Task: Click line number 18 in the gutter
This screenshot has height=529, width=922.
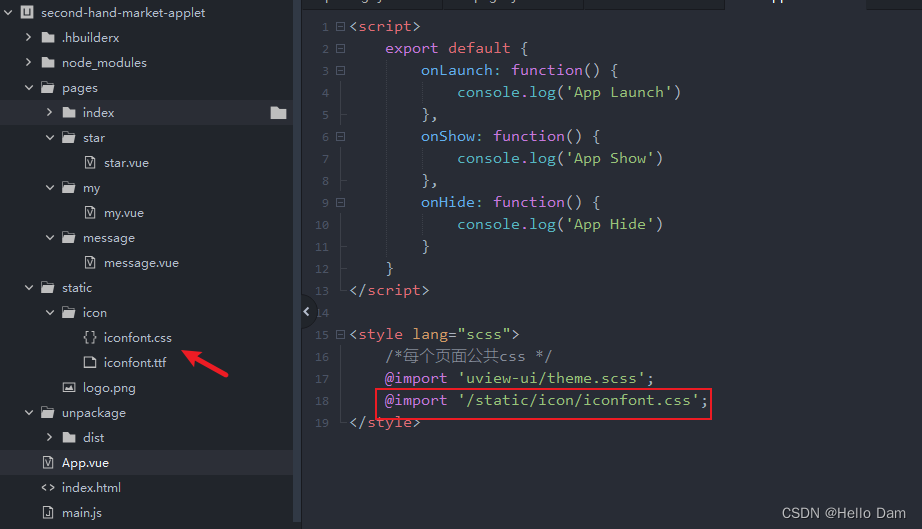Action: coord(322,401)
